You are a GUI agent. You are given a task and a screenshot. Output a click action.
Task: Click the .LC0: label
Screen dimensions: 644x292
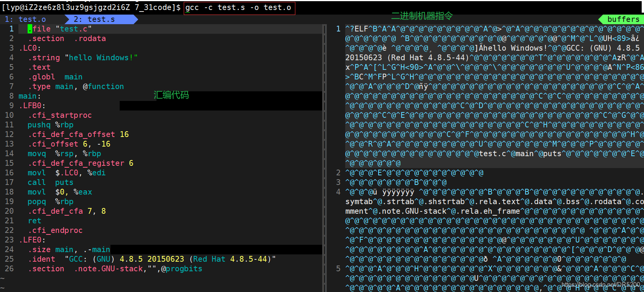coord(30,48)
